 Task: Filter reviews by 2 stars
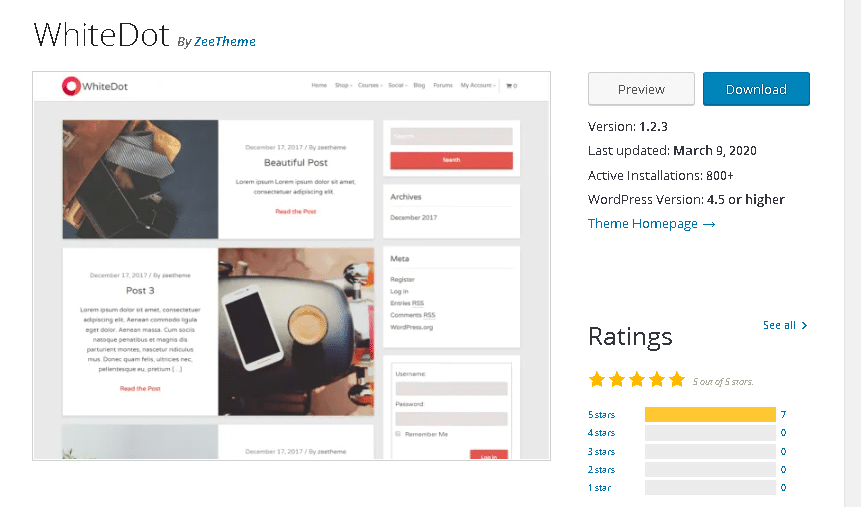pyautogui.click(x=601, y=470)
